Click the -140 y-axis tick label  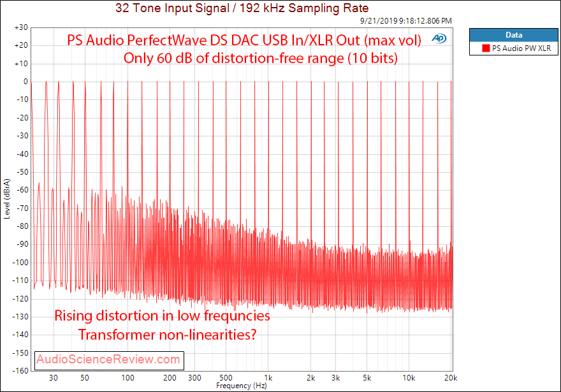point(20,335)
